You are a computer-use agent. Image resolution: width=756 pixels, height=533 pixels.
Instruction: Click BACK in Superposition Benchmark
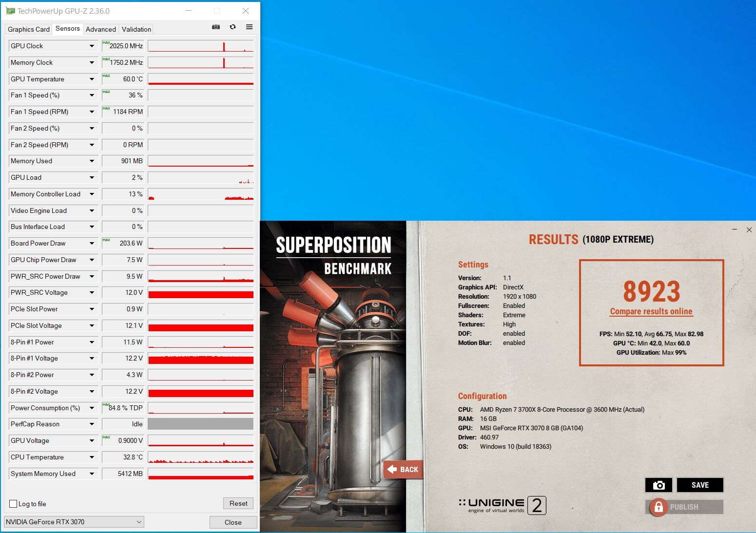[x=403, y=470]
